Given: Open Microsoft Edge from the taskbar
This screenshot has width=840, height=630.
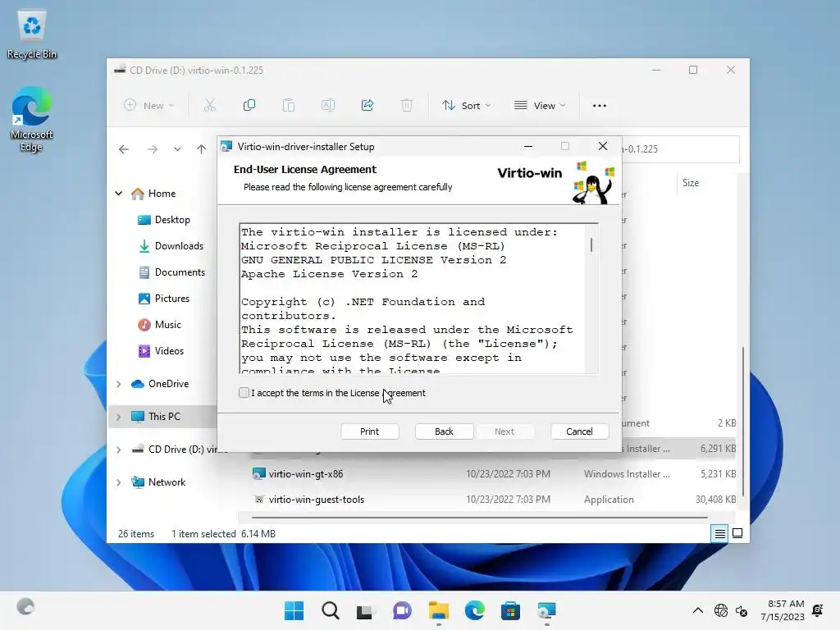Looking at the screenshot, I should click(x=475, y=610).
